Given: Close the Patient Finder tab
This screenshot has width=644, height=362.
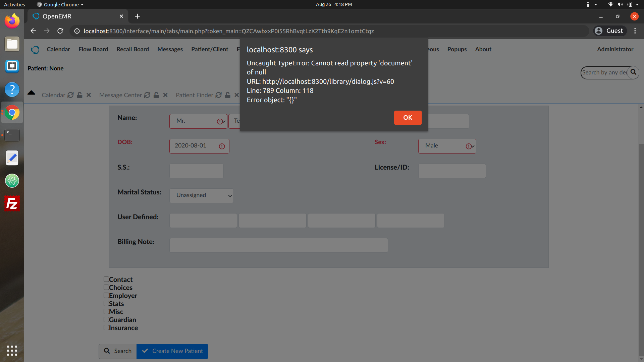Looking at the screenshot, I should pyautogui.click(x=237, y=95).
